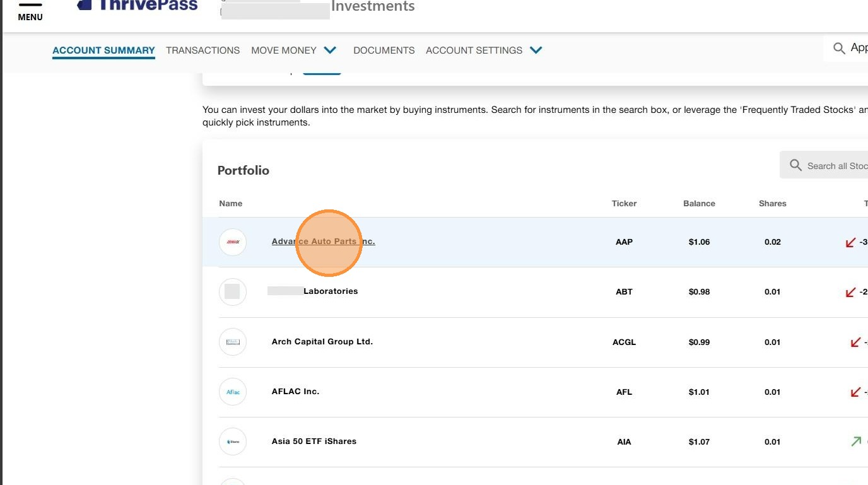Open AFLAC Inc. stock entry
This screenshot has height=485, width=868.
pos(295,392)
